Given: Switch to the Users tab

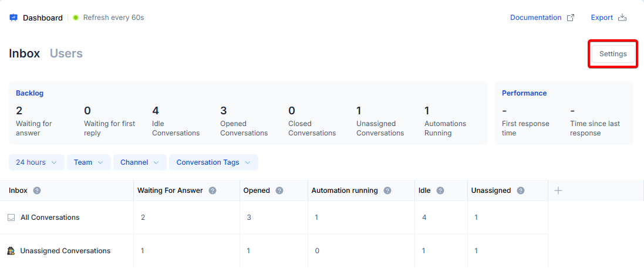Looking at the screenshot, I should [66, 53].
